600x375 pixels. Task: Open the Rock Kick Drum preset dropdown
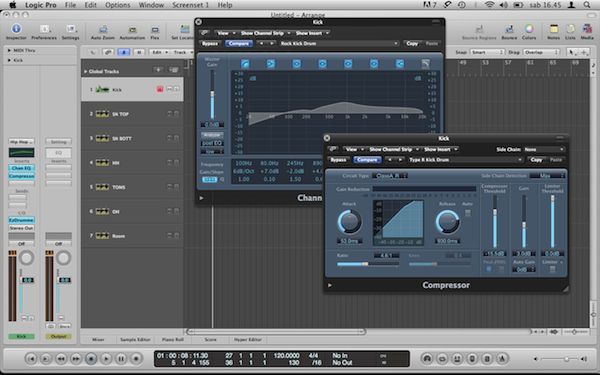339,44
